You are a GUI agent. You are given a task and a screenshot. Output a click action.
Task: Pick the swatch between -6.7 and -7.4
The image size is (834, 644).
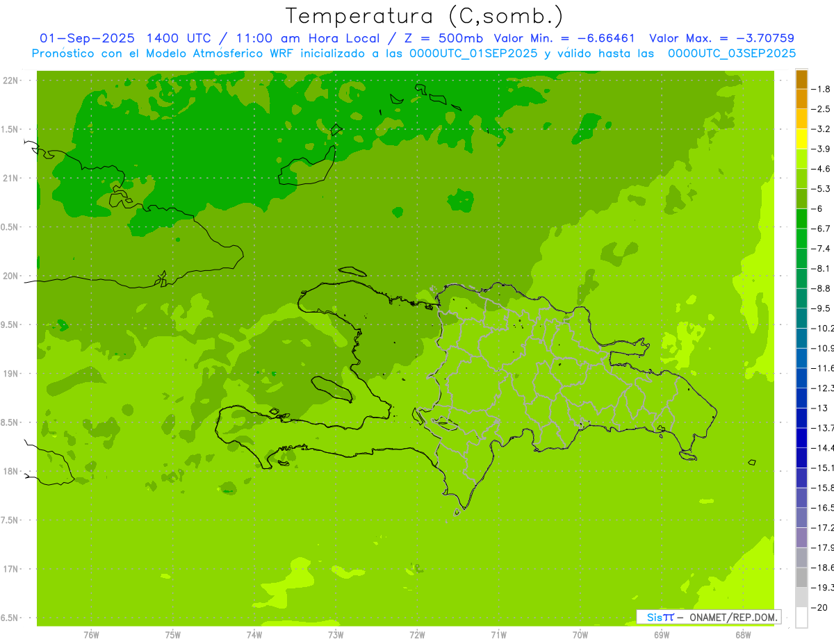click(x=801, y=238)
